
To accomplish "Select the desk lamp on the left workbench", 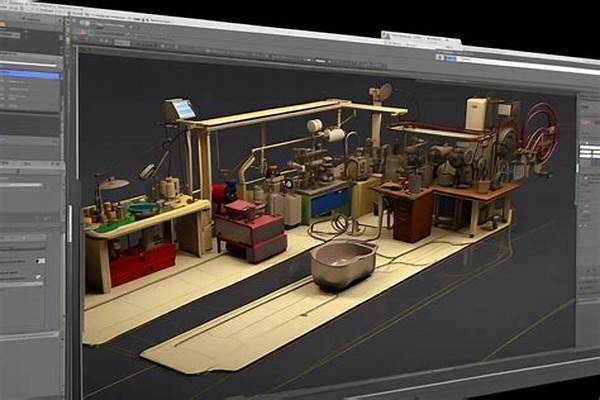I will 112,185.
